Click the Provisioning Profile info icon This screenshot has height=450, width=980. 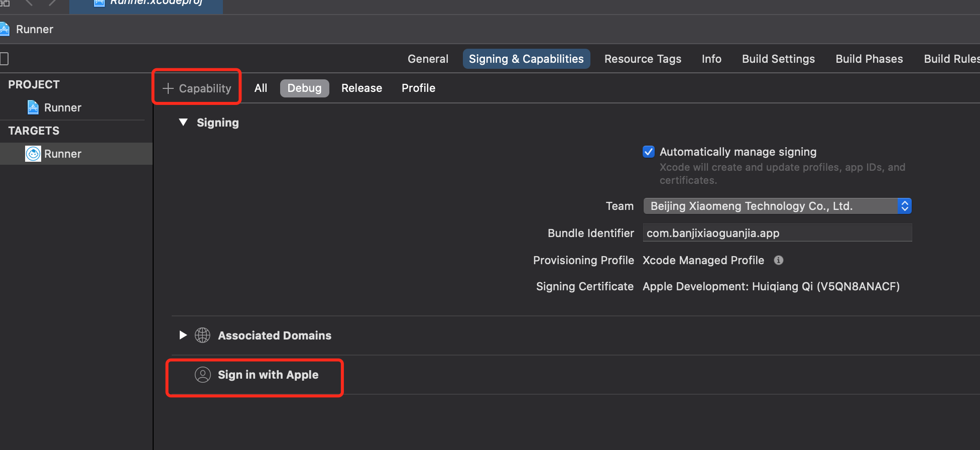pos(779,260)
